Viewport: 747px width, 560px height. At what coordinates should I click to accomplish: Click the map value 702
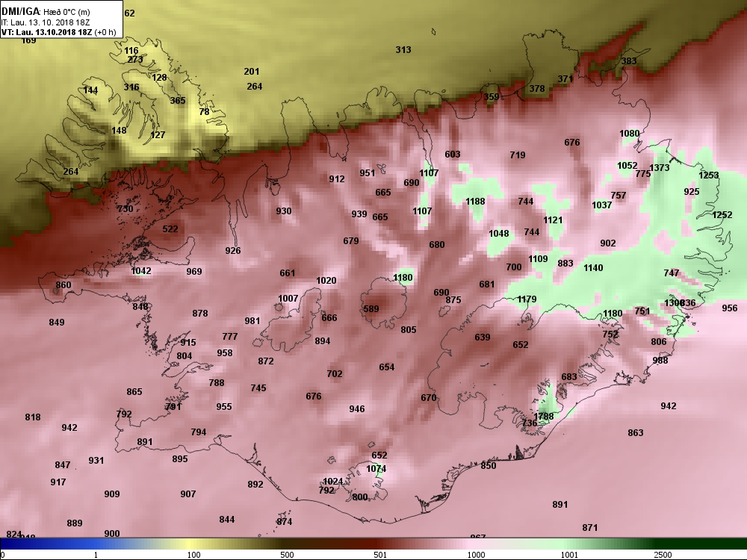335,374
